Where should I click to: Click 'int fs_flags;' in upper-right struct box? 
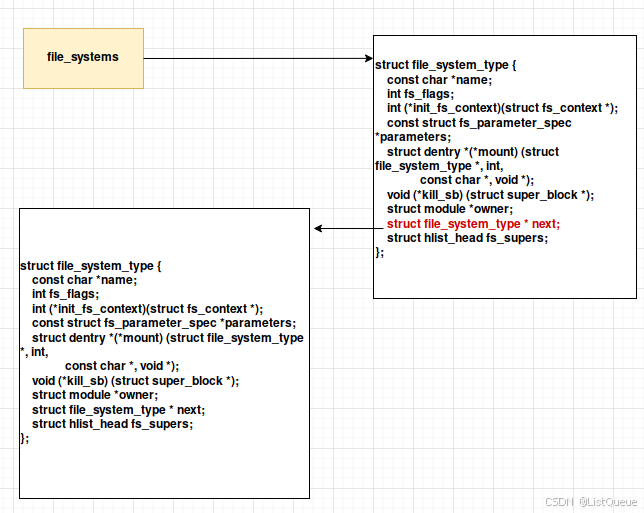(x=420, y=94)
